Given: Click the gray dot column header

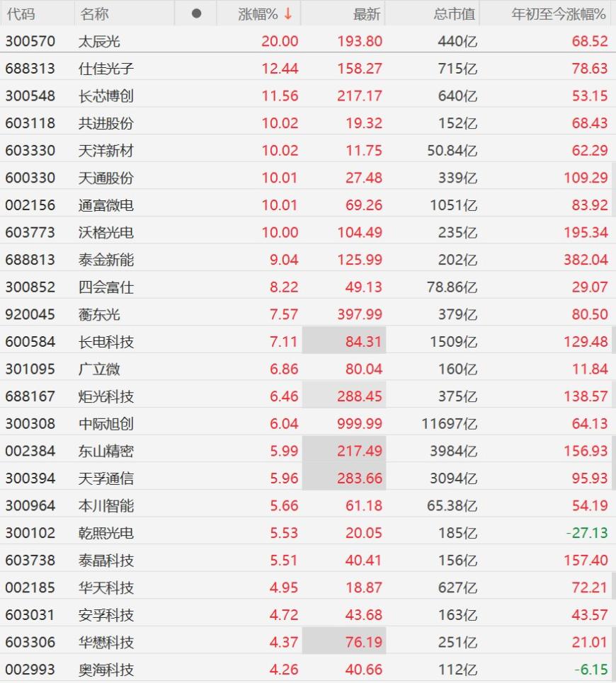Looking at the screenshot, I should click(196, 13).
